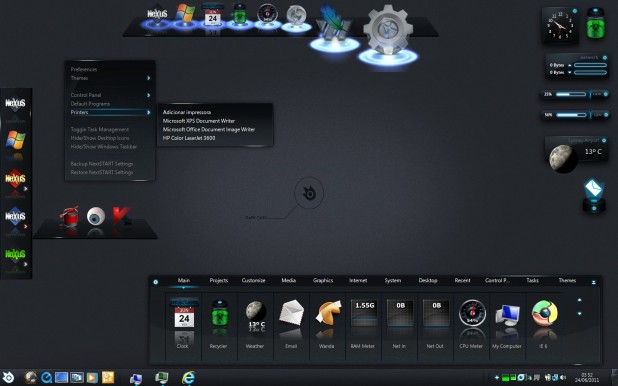Click the green Nexus icon in left sidebar

tap(15, 254)
